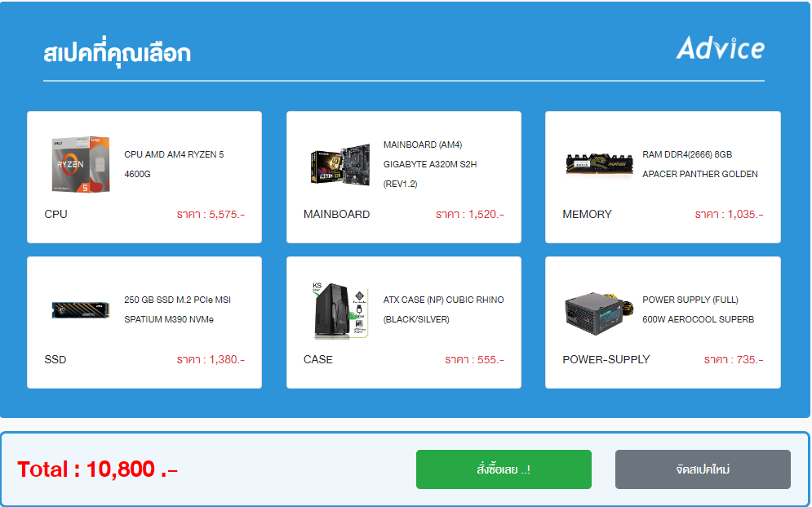812x507 pixels.
Task: Click the Total : 10,800 amount
Action: 97,469
